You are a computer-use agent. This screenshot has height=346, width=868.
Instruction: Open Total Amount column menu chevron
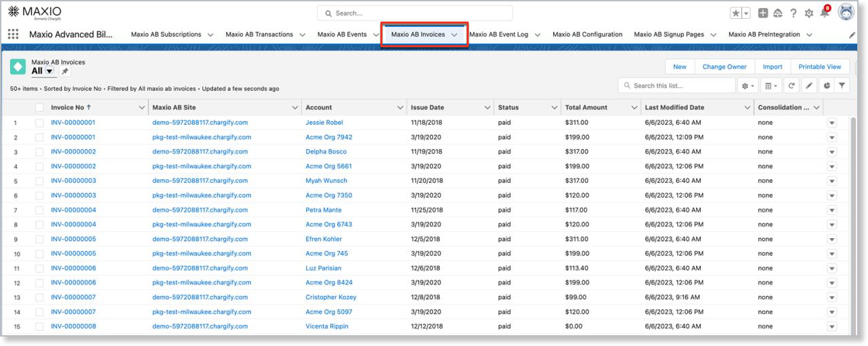click(634, 107)
